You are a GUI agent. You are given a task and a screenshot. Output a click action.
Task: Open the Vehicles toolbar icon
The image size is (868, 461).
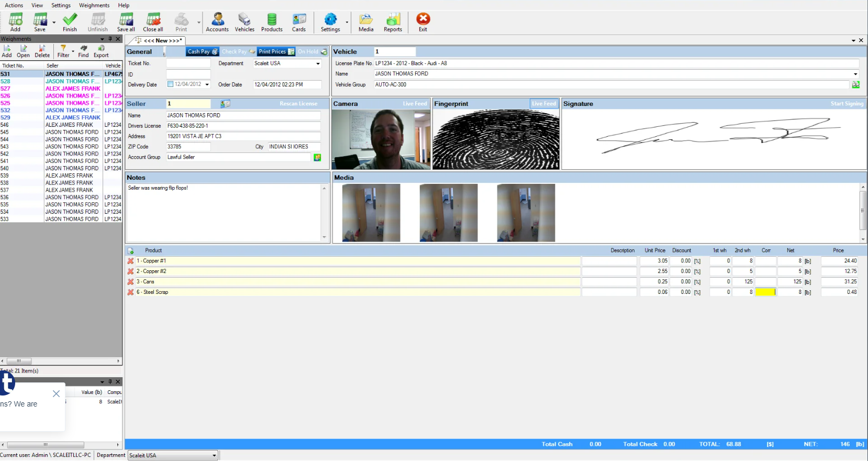click(244, 22)
